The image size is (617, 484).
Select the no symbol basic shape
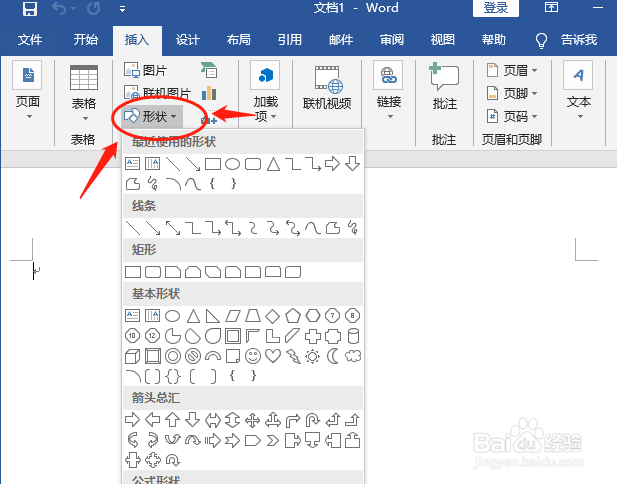(193, 356)
